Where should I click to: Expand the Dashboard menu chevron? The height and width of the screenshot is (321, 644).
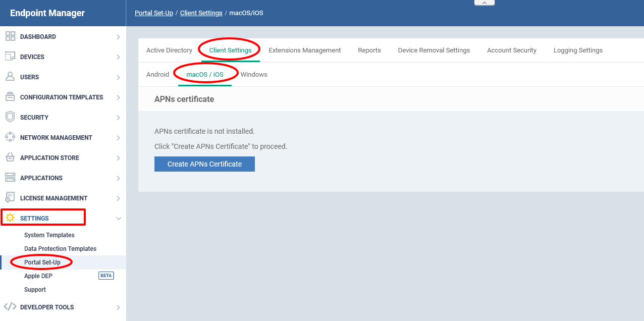pyautogui.click(x=118, y=37)
